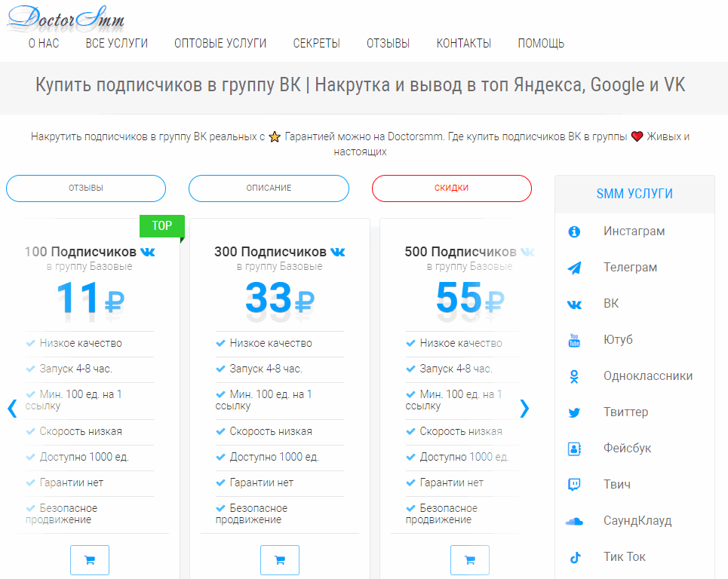Click the 11 ₽ price
This screenshot has width=728, height=579.
[90, 298]
